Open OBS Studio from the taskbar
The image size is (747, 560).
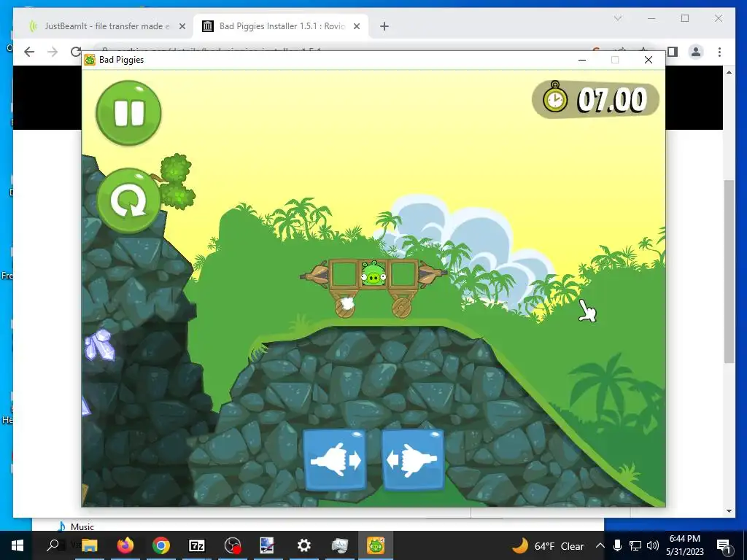(x=233, y=545)
